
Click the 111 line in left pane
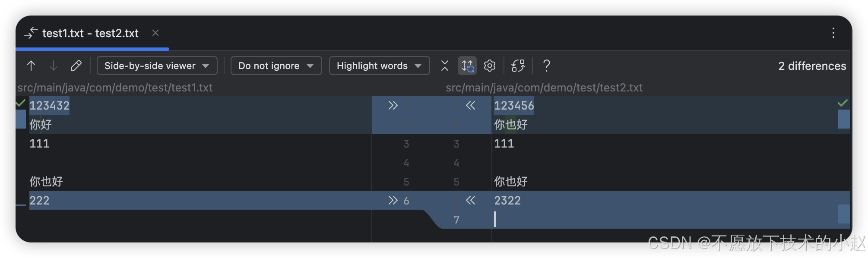click(39, 143)
